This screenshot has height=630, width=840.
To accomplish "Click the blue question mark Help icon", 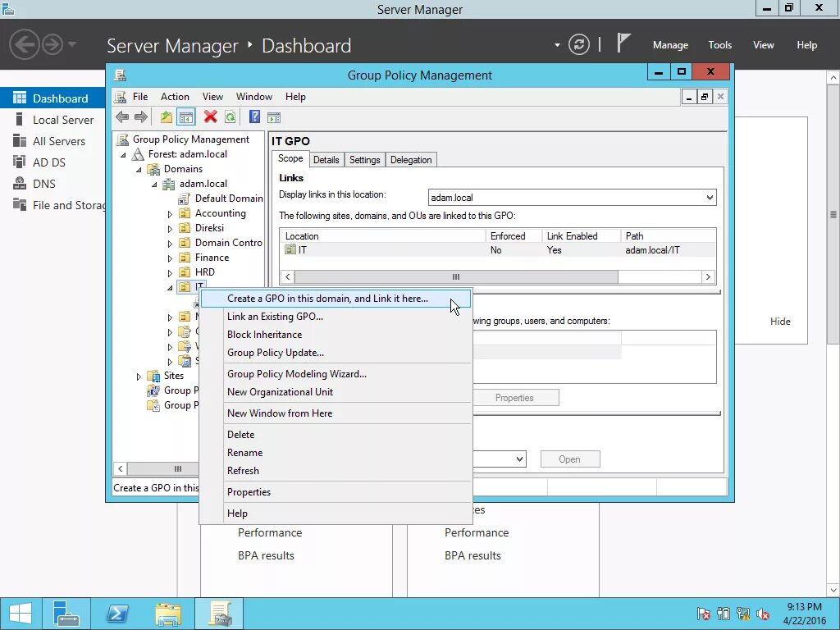I will click(x=254, y=116).
